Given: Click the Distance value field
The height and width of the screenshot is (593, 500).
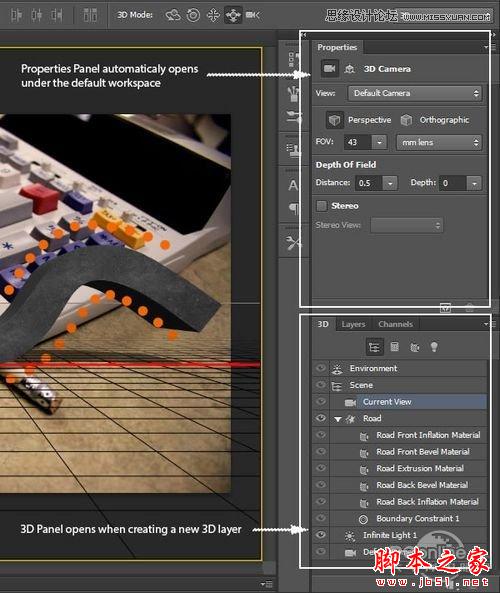Looking at the screenshot, I should (369, 183).
